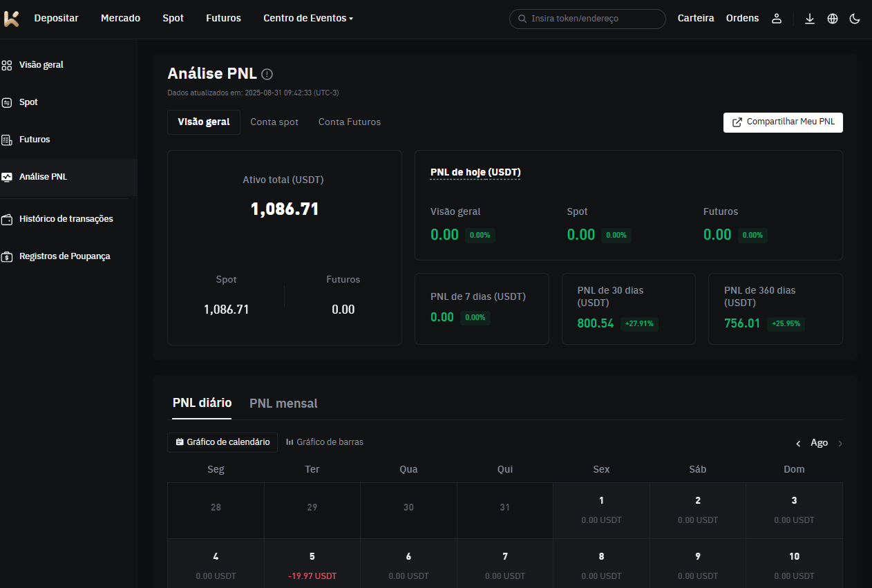Open the PNL mensal tab
Screen dimensions: 872x588
(x=283, y=404)
